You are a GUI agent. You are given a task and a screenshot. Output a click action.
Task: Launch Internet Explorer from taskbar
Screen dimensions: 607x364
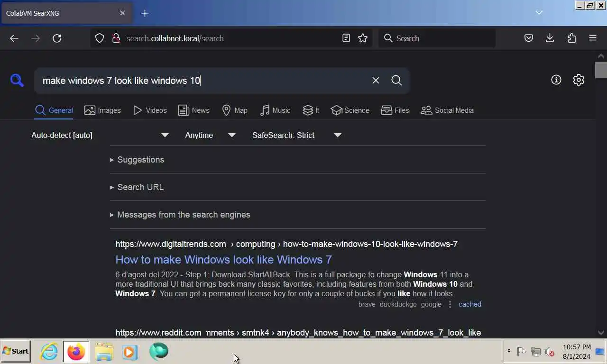click(x=49, y=352)
